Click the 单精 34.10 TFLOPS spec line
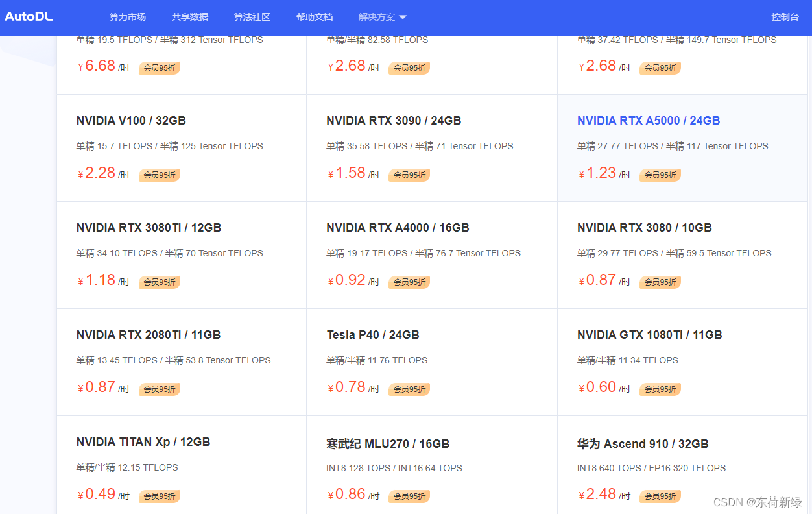The height and width of the screenshot is (514, 812). point(170,253)
